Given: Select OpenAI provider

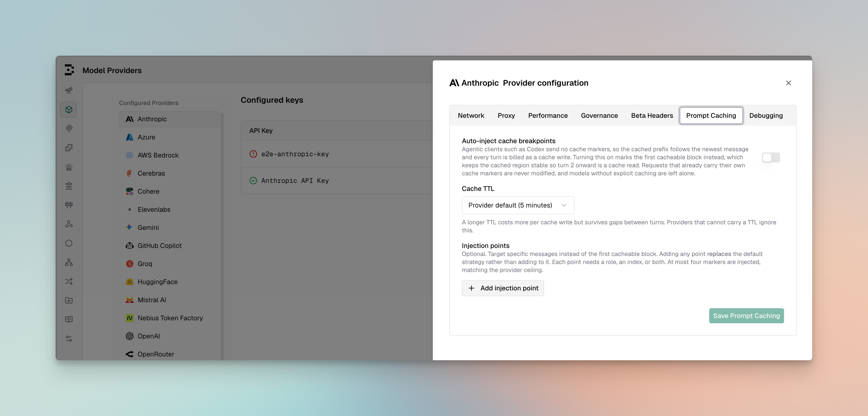Looking at the screenshot, I should pyautogui.click(x=169, y=336).
